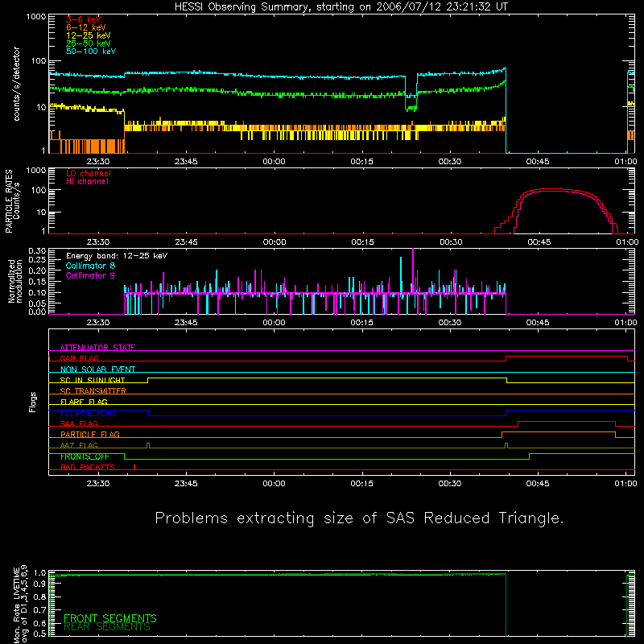Image resolution: width=644 pixels, height=644 pixels.
Task: Click the BAD_PACKETS flag label
Action: [x=88, y=467]
